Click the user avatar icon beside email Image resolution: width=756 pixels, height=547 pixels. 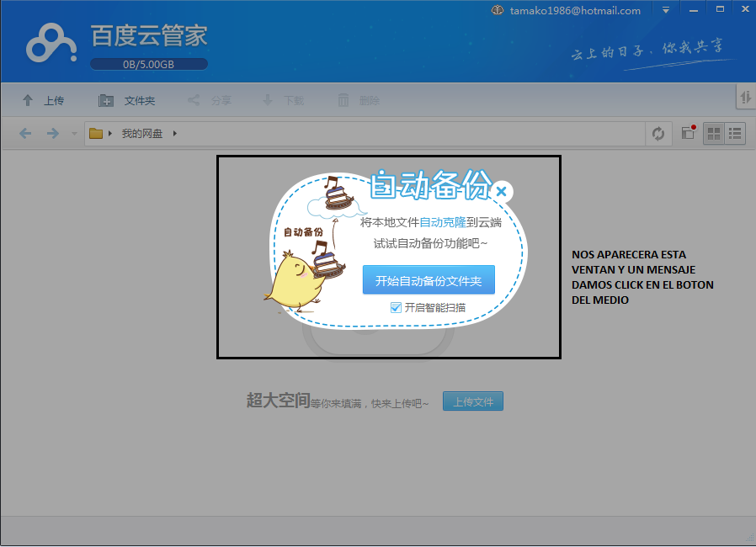[498, 10]
